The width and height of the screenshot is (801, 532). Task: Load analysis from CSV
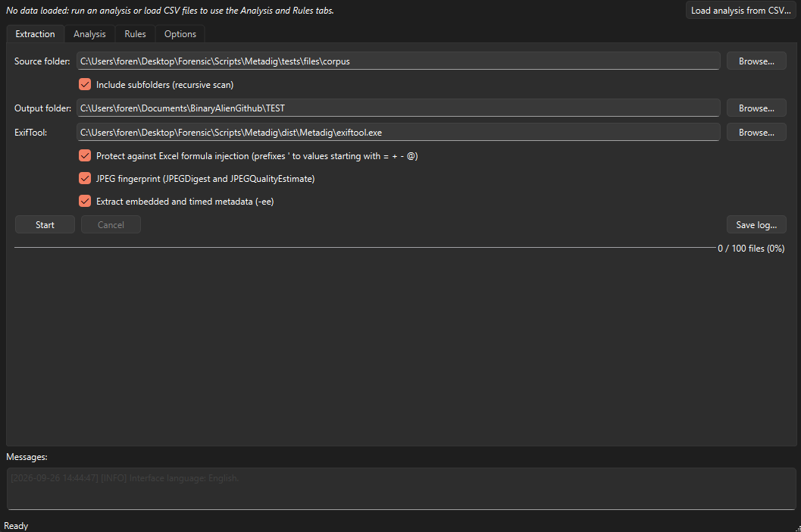740,10
